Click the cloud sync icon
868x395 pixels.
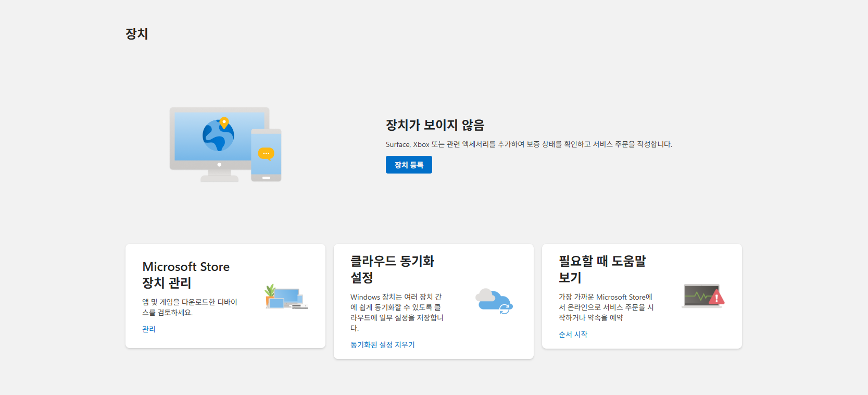coord(494,301)
